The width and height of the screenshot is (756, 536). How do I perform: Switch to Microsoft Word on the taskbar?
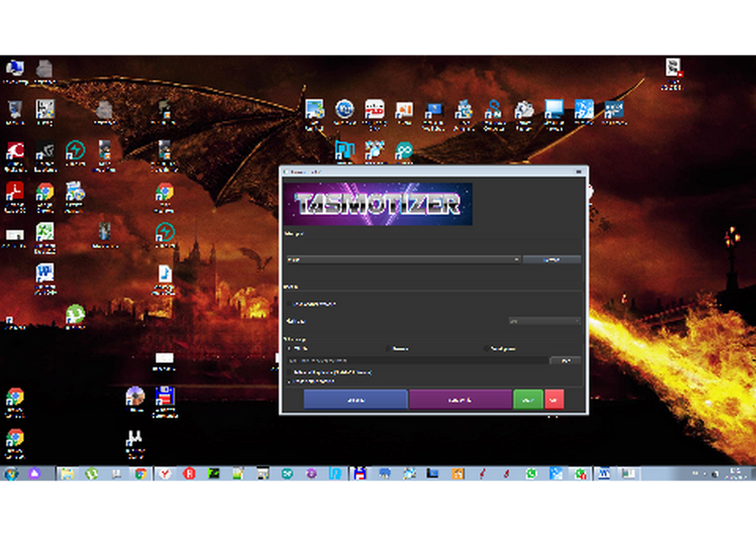[604, 474]
